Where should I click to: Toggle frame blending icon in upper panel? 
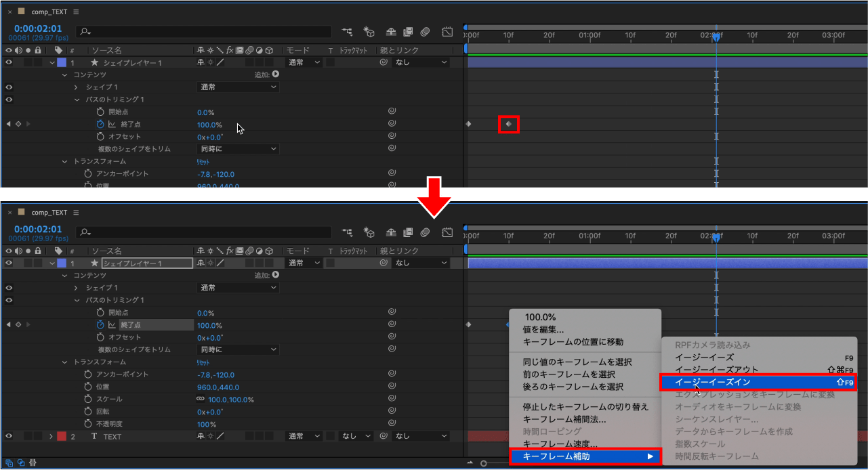click(x=408, y=32)
